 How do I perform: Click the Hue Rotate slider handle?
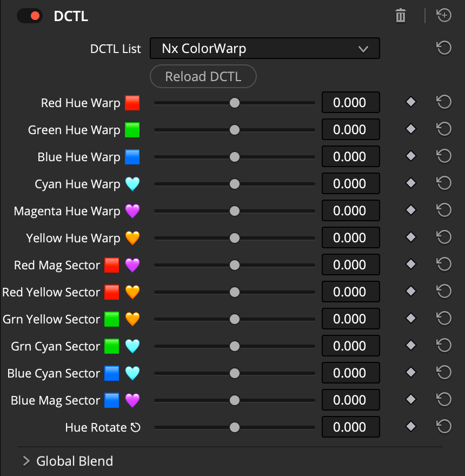click(234, 427)
